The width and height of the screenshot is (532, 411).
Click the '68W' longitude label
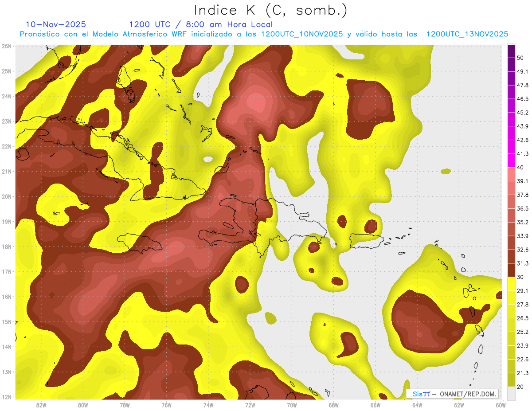click(333, 405)
